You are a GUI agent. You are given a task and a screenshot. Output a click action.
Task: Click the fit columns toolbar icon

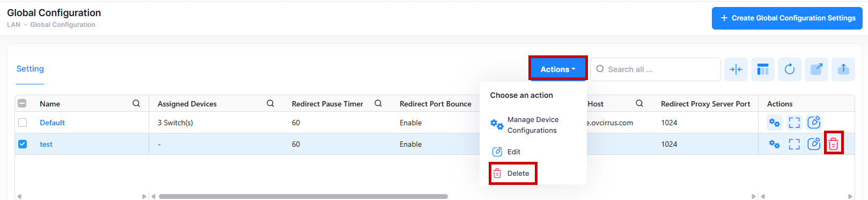click(x=736, y=69)
